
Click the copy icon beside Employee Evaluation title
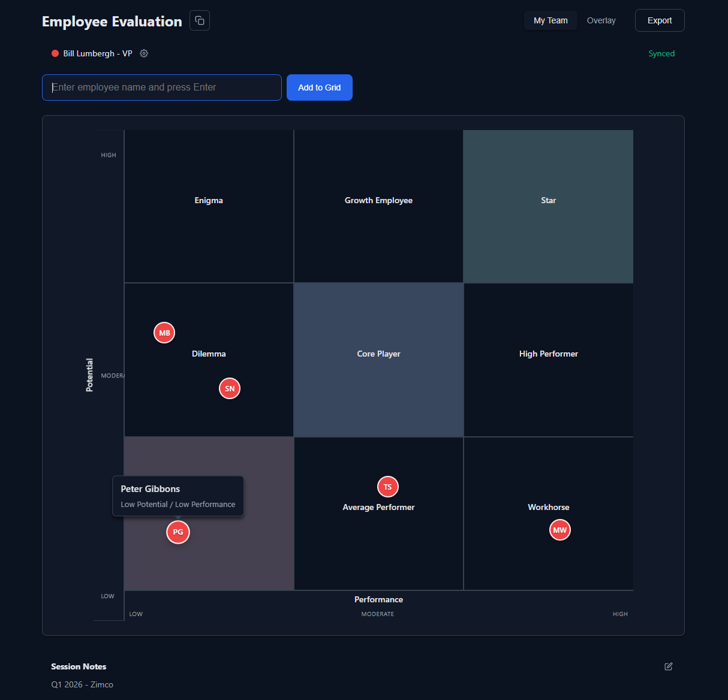point(199,20)
